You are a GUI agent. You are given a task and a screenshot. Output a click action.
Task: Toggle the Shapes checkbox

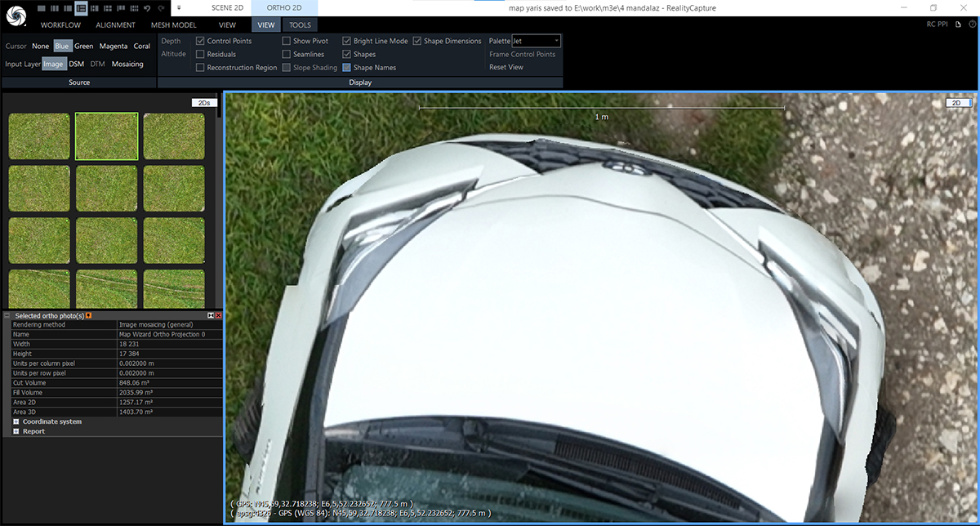coord(346,54)
